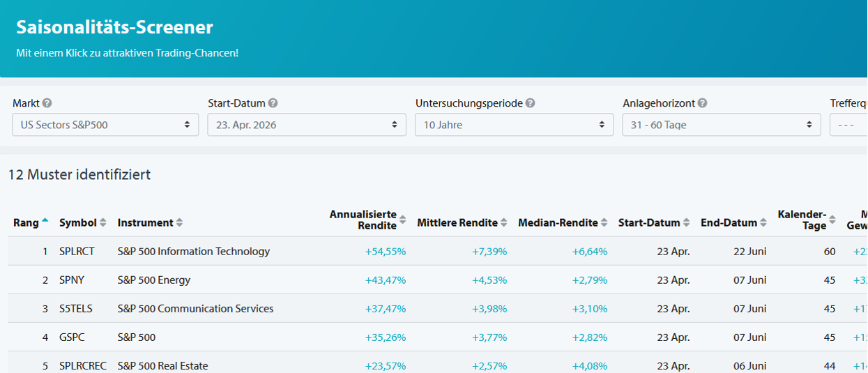
Task: Sort table by Symbol column header
Action: click(78, 223)
